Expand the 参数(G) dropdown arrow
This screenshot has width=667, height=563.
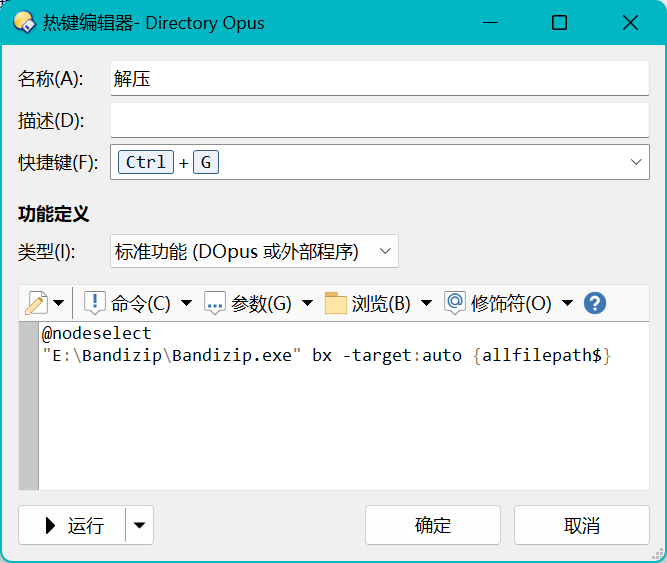point(308,303)
